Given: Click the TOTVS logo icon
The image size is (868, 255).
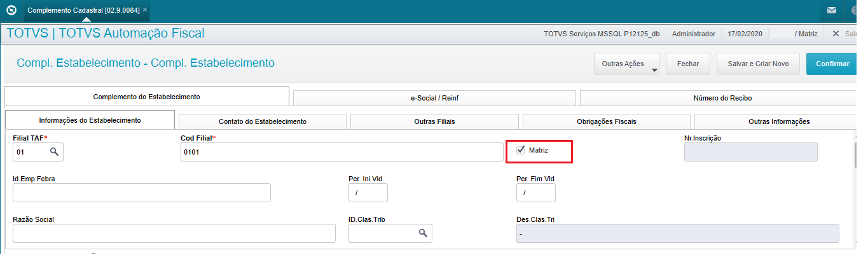Looking at the screenshot, I should (x=10, y=10).
